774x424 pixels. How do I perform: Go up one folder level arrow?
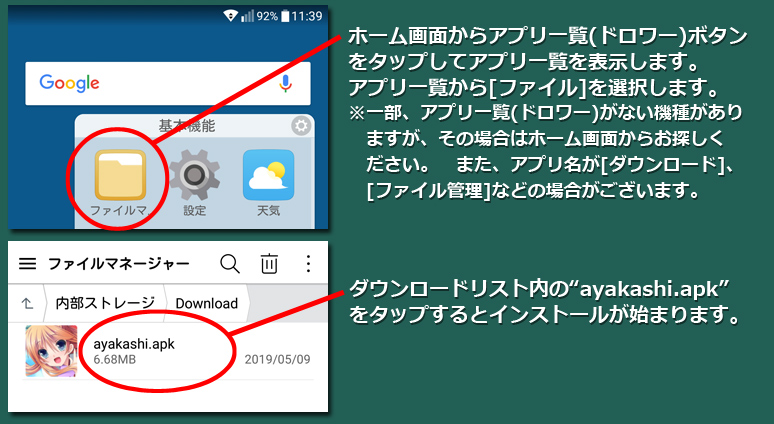point(28,303)
